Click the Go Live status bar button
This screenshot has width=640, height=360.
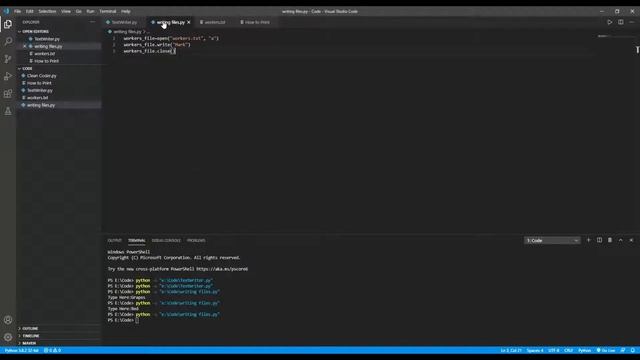(606, 350)
